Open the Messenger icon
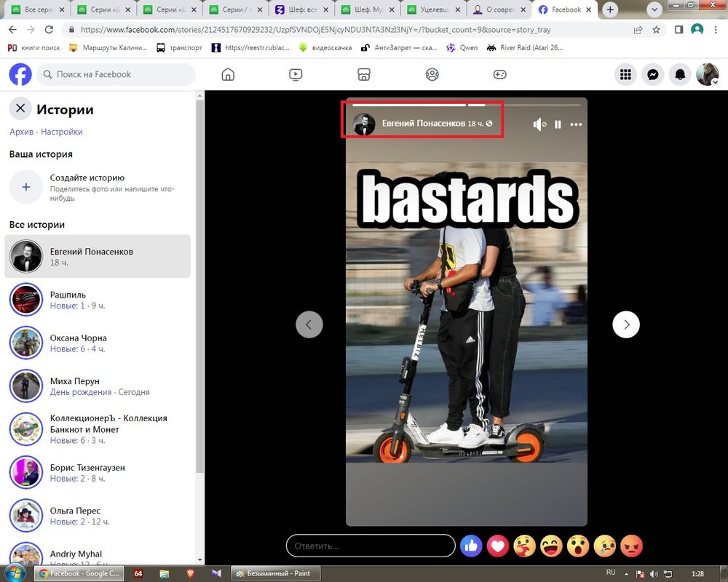This screenshot has width=728, height=582. (653, 74)
